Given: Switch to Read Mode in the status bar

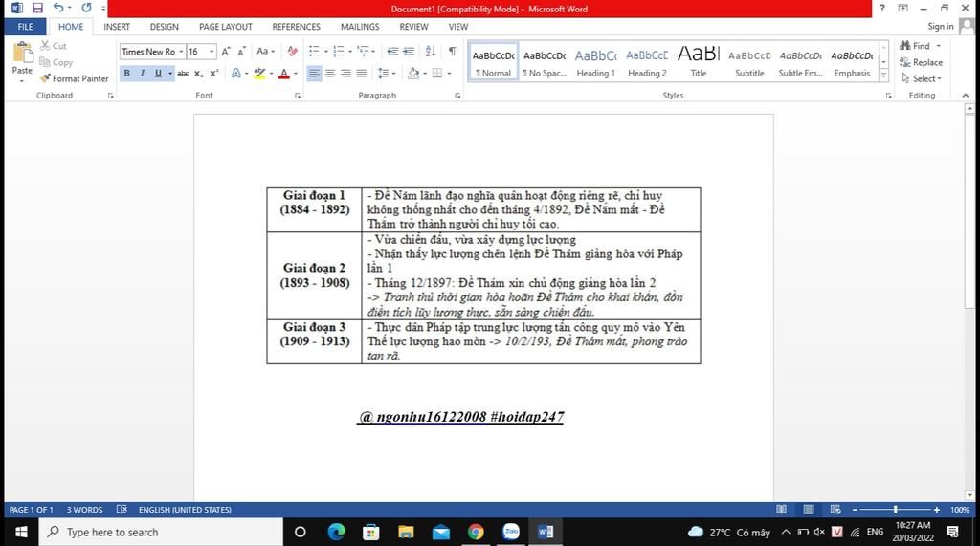Looking at the screenshot, I should tap(781, 510).
